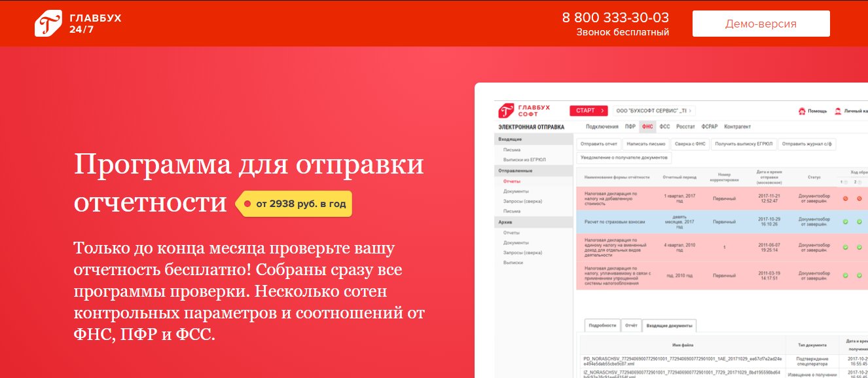Click the green status icon under column 1 in the 2010 год УСН row

tap(845, 276)
